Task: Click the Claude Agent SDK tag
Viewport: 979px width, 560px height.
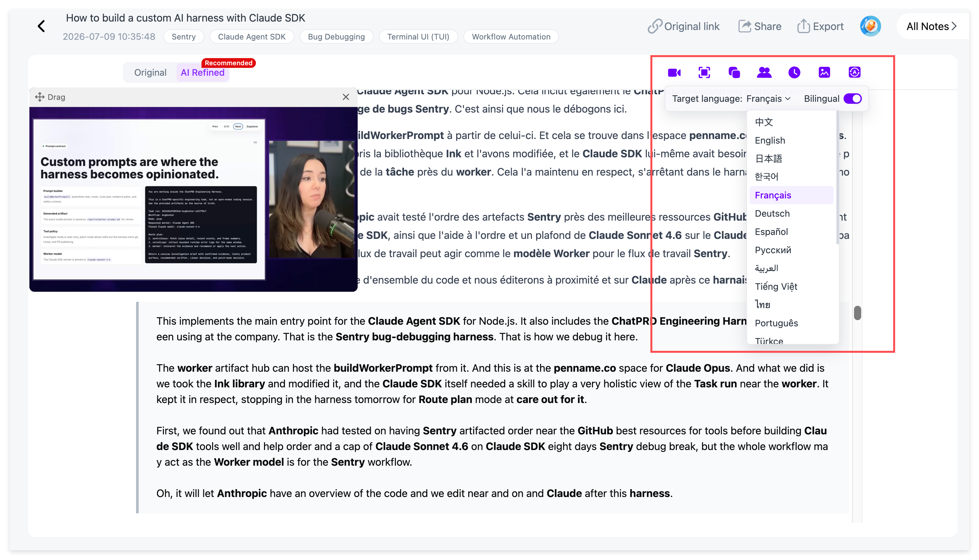Action: coord(252,37)
